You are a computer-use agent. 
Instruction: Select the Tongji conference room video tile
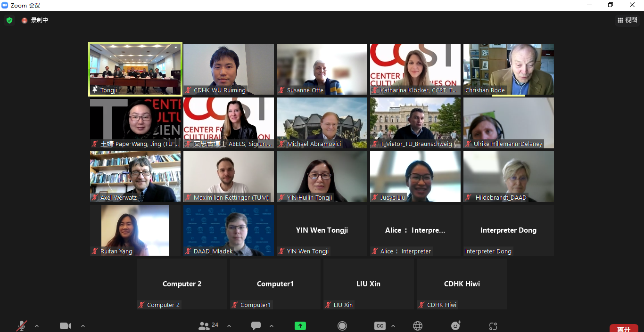135,69
